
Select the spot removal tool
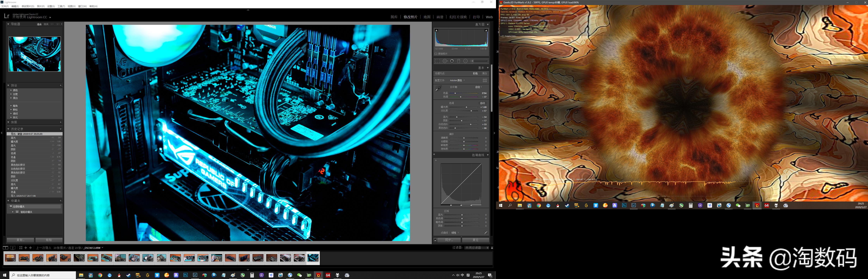click(x=445, y=61)
